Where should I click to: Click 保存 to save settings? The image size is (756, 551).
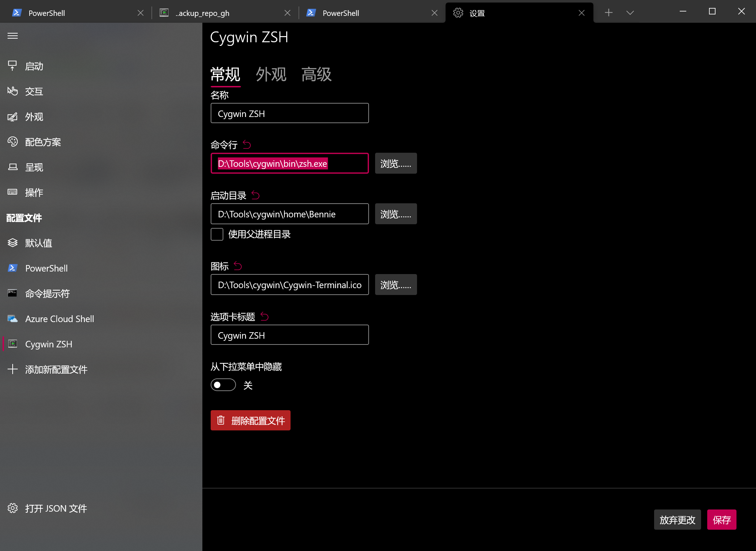tap(722, 520)
